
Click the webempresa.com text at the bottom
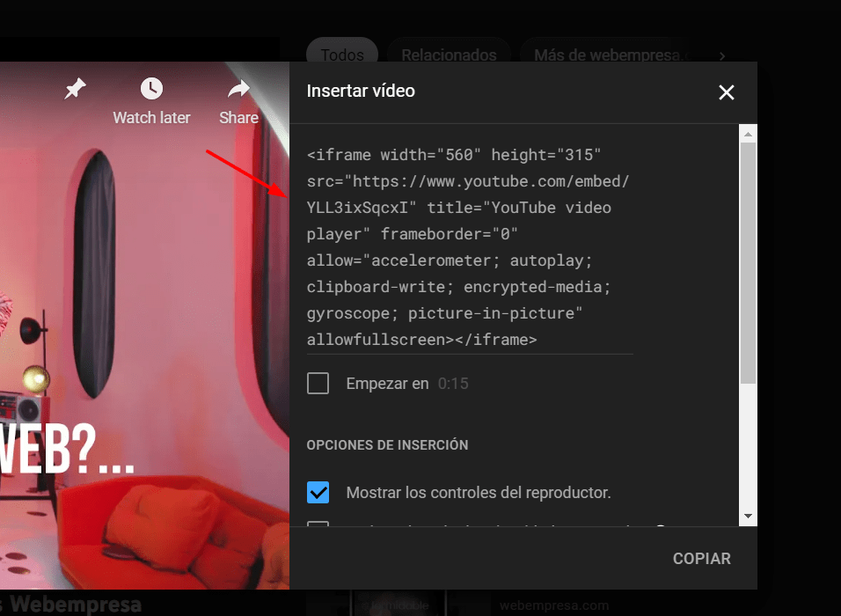click(x=554, y=605)
